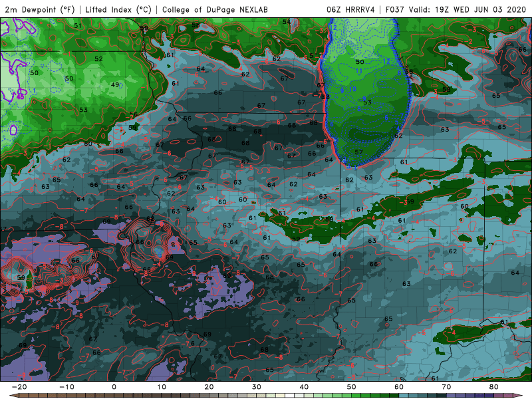The height and width of the screenshot is (399, 532).
Task: Click the "30" color scale label
Action: pos(257,387)
